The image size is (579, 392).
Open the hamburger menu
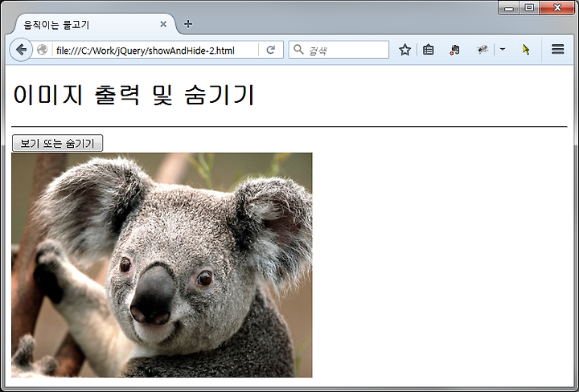[557, 49]
